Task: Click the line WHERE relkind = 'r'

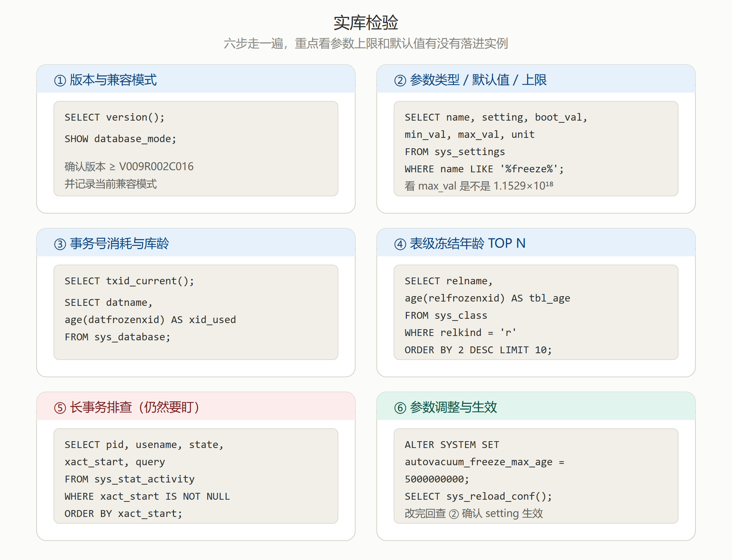Action: [461, 333]
